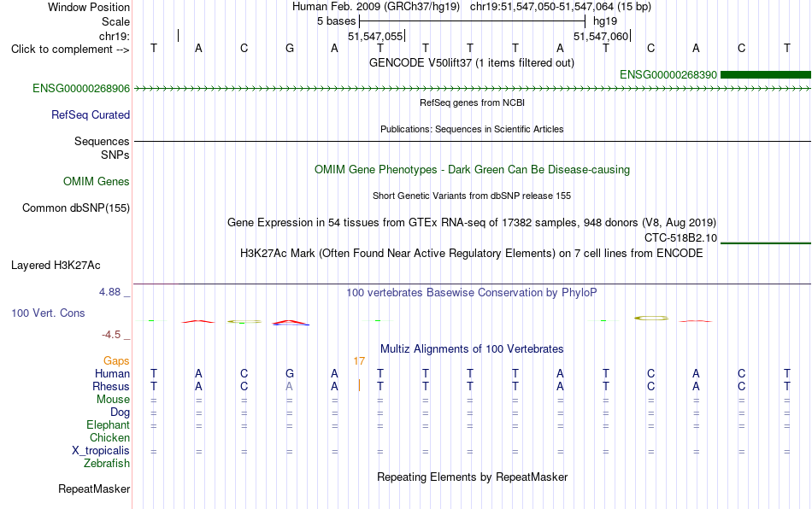Click the chr19:51,547,050-51,547,064 position text
812x509 pixels.
tap(542, 7)
